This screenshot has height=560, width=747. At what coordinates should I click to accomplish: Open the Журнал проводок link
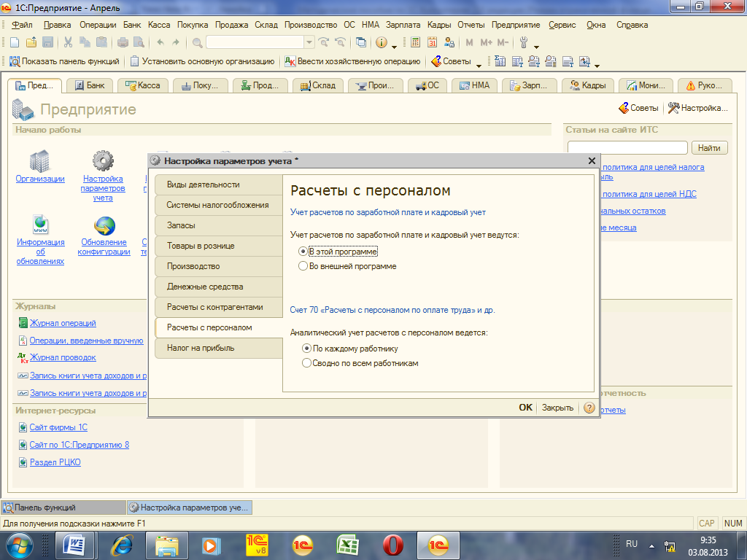coord(63,357)
